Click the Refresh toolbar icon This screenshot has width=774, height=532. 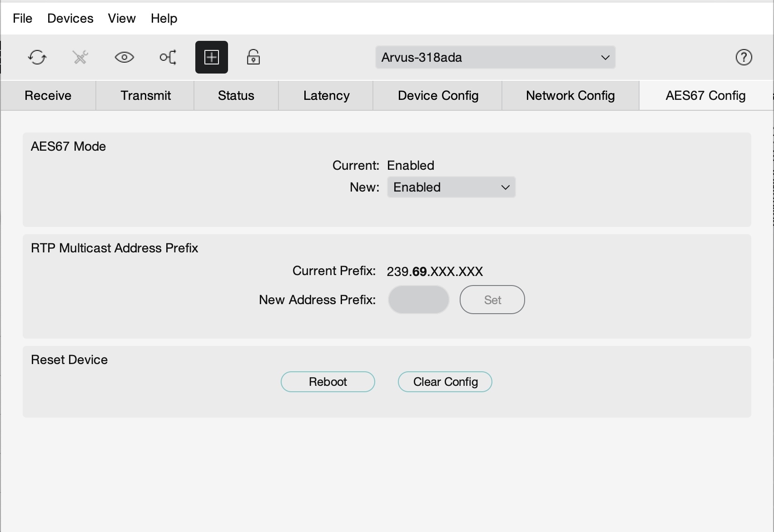click(37, 57)
